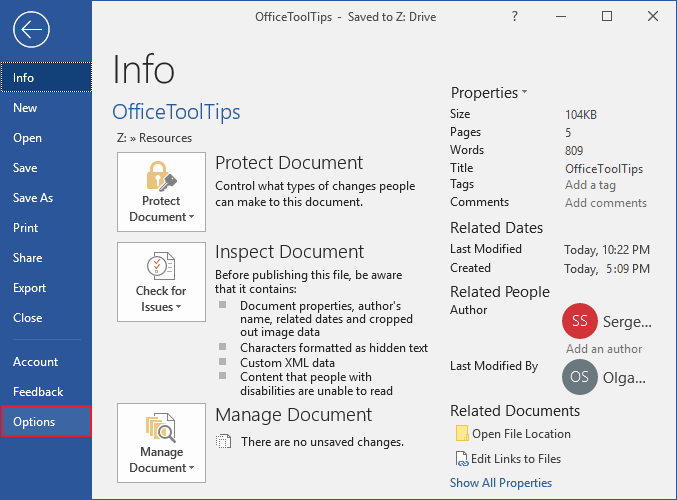Click the Add comments field

click(606, 203)
